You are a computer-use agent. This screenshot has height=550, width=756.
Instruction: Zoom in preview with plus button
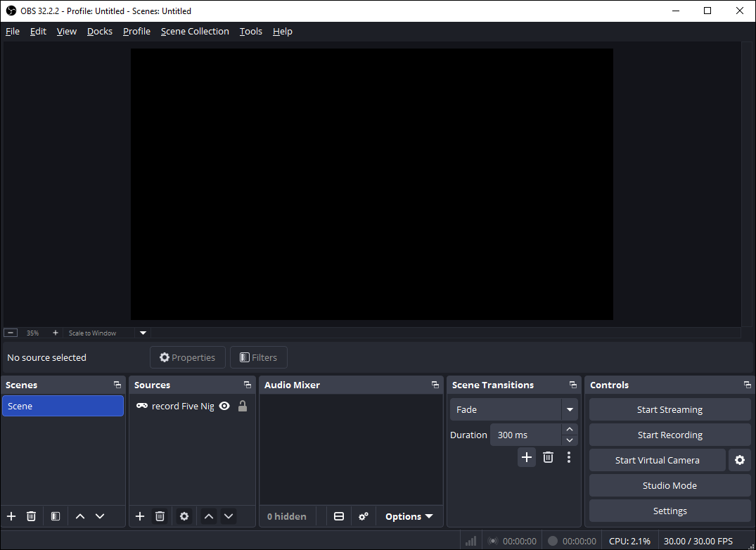56,333
